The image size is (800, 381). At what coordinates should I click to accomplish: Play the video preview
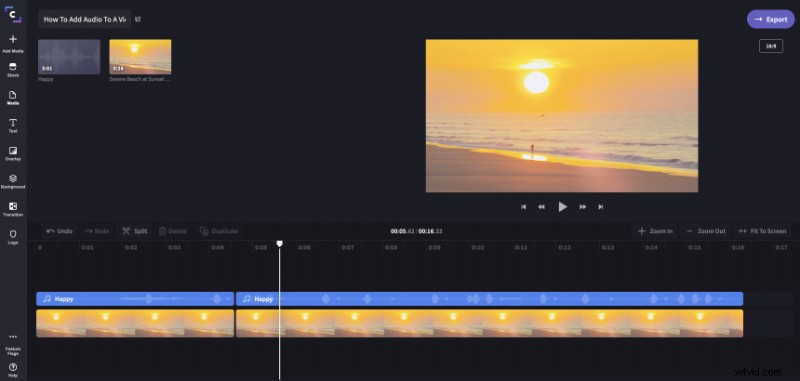(562, 207)
